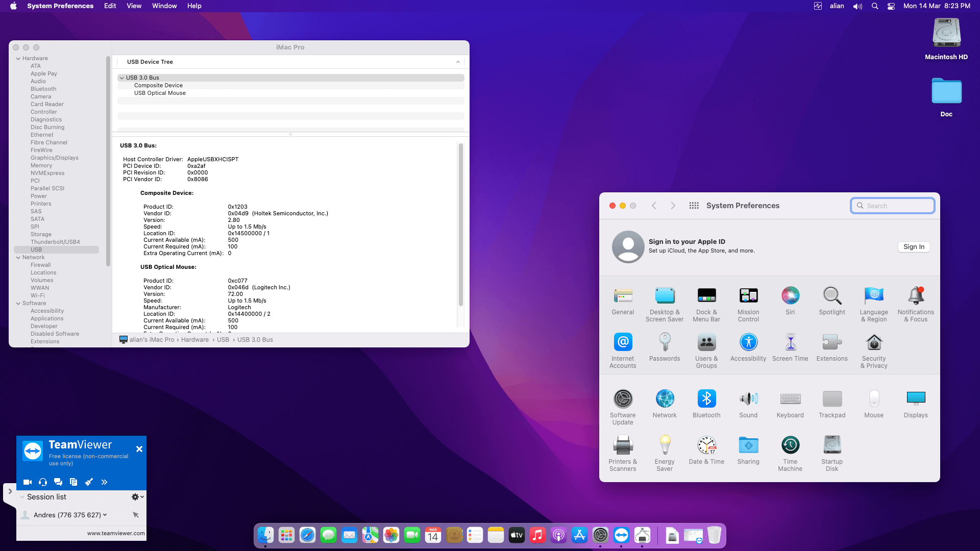Open Users & Groups preferences
The image size is (980, 551).
(706, 350)
